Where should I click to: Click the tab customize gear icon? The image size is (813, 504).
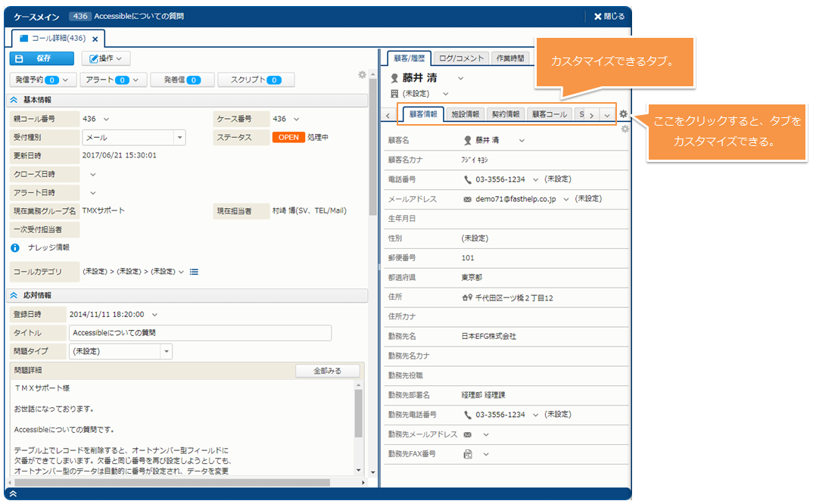(623, 114)
